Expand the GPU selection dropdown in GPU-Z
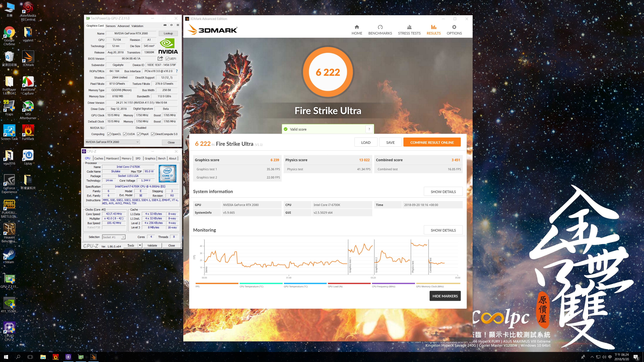Image resolution: width=644 pixels, height=362 pixels. coord(112,142)
